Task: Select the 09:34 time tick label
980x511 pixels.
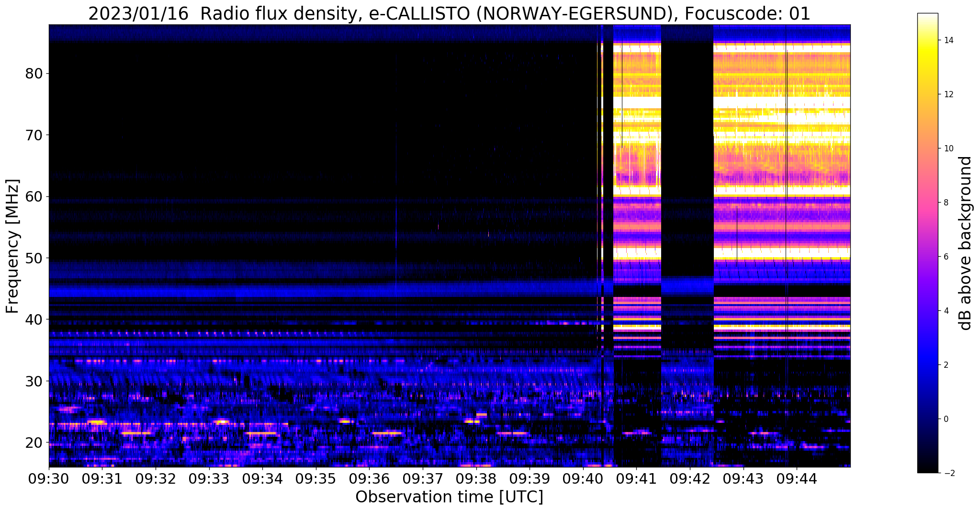Action: (262, 478)
